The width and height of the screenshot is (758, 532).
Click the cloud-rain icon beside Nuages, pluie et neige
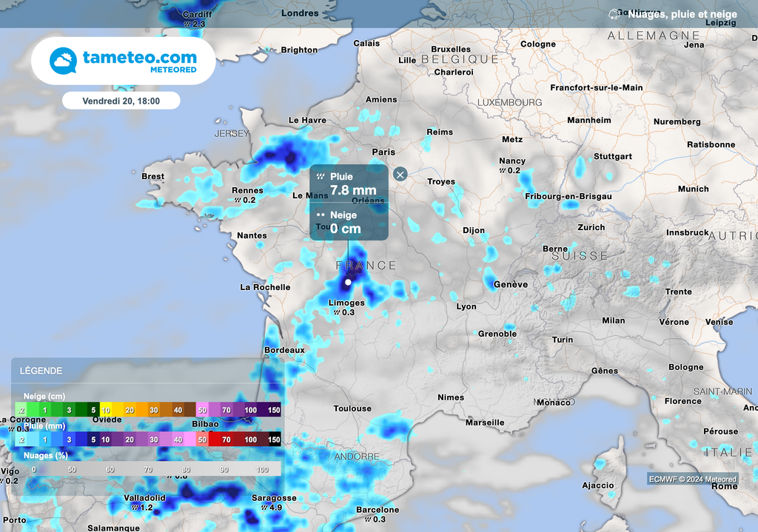pyautogui.click(x=614, y=14)
